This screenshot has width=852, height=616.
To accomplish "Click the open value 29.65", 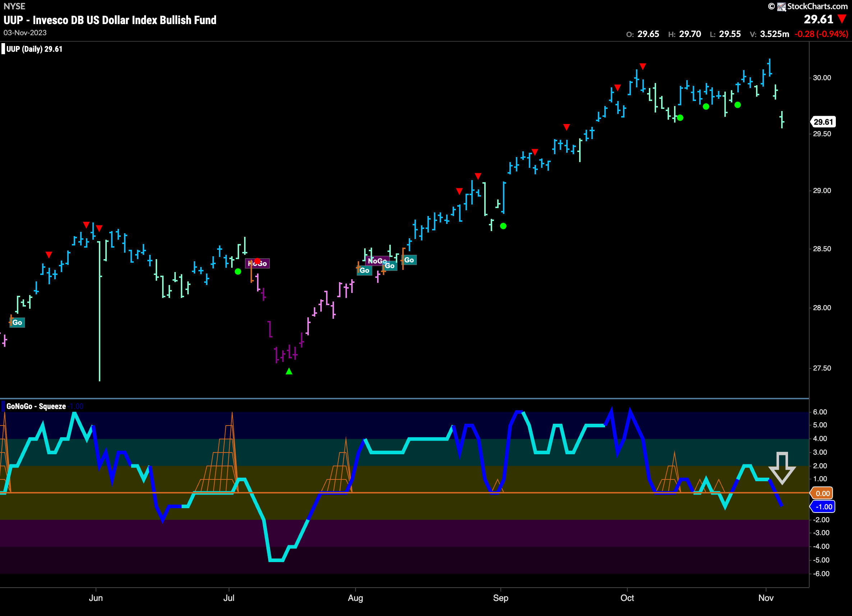I will click(x=648, y=34).
